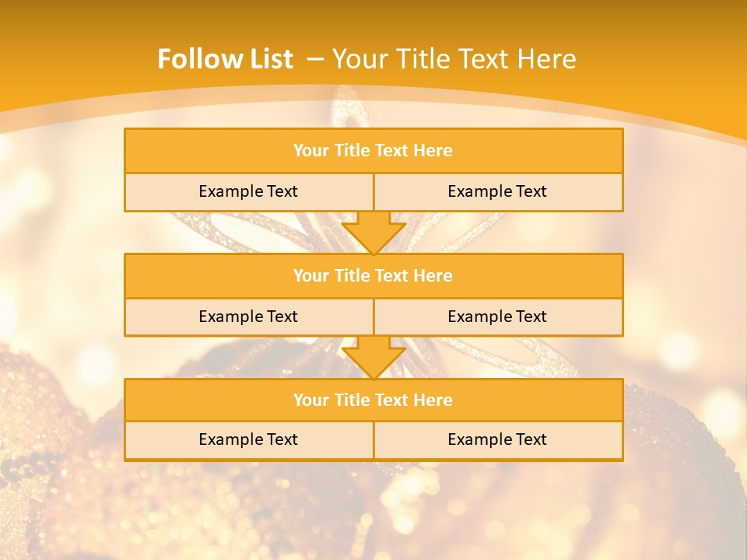
Task: Click the bottom block's orange title bar
Action: pos(373,400)
